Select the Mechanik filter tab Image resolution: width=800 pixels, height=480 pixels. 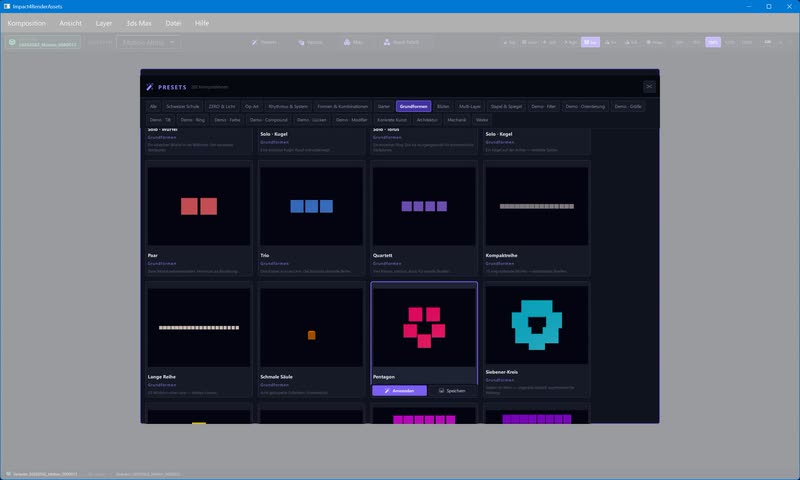(x=457, y=120)
